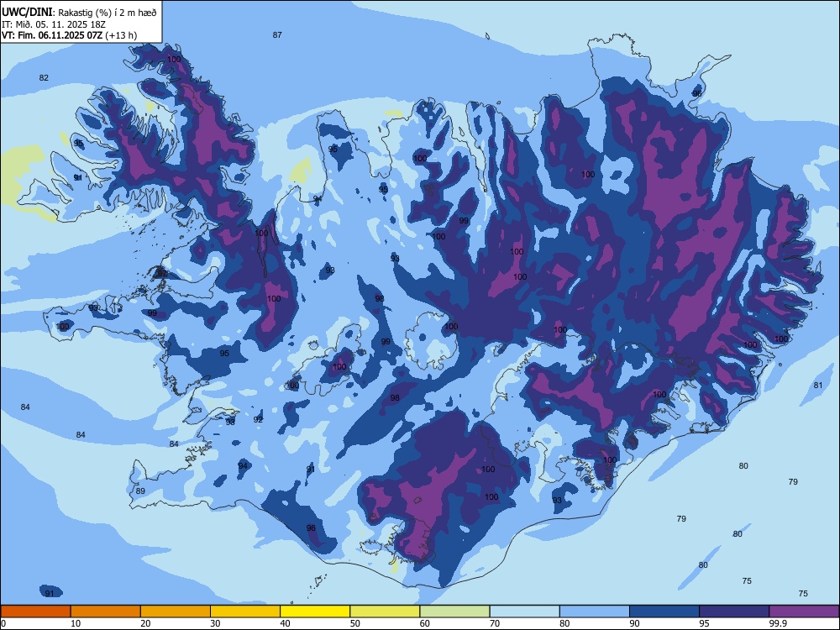Click the legend tick label '10'
The image size is (840, 630).
[x=76, y=623]
